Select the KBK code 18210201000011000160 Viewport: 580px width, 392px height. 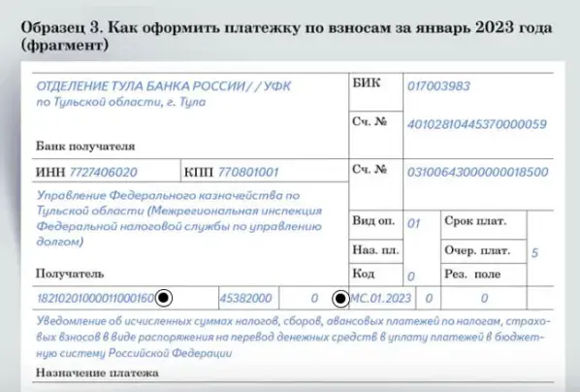95,298
